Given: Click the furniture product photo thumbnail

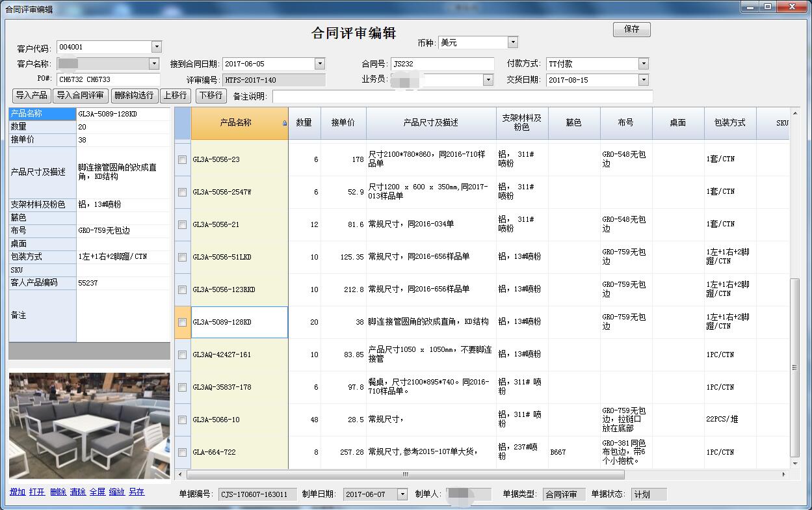Looking at the screenshot, I should [x=90, y=425].
